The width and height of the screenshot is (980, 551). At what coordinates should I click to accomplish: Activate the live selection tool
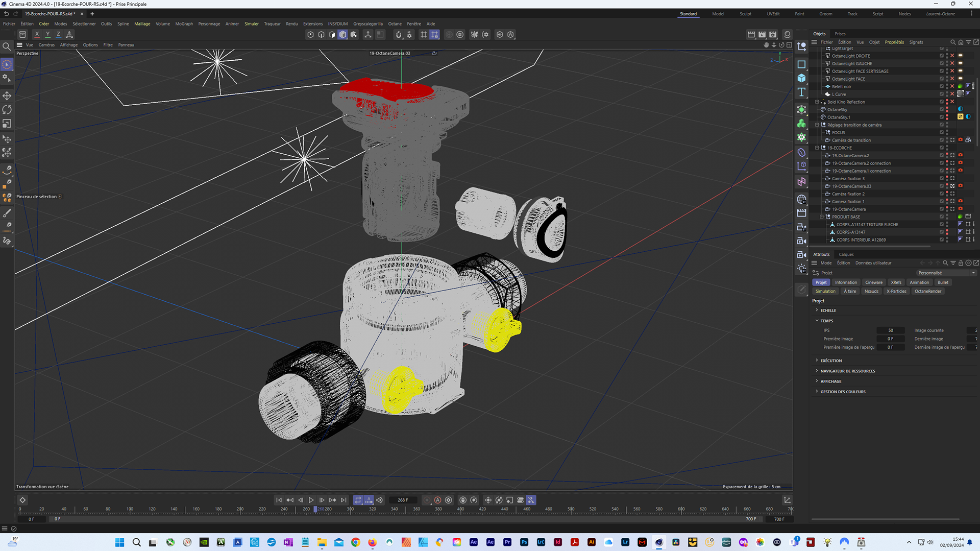(x=7, y=64)
